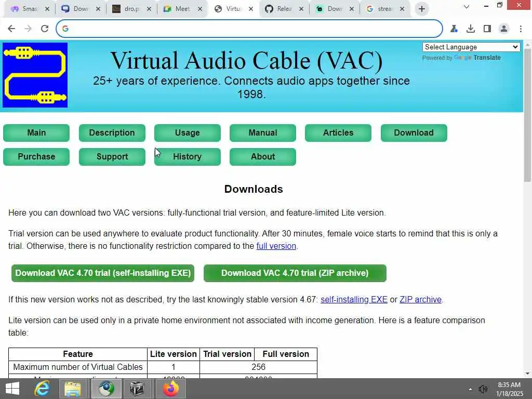Click the 'Lite version' table header
This screenshot has width=532, height=399.
click(x=174, y=354)
